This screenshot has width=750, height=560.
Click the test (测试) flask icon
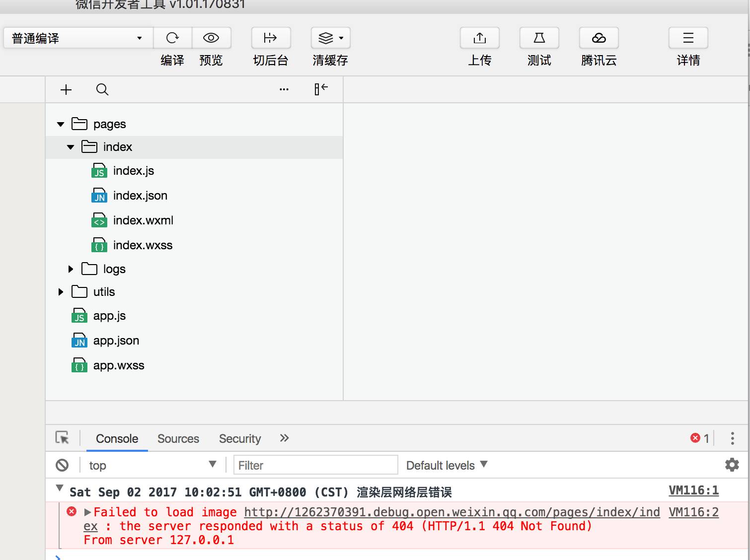[x=539, y=38]
